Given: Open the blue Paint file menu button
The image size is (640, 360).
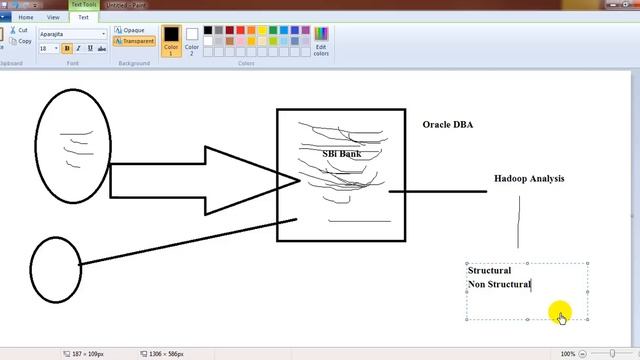Looking at the screenshot, I should (5, 17).
